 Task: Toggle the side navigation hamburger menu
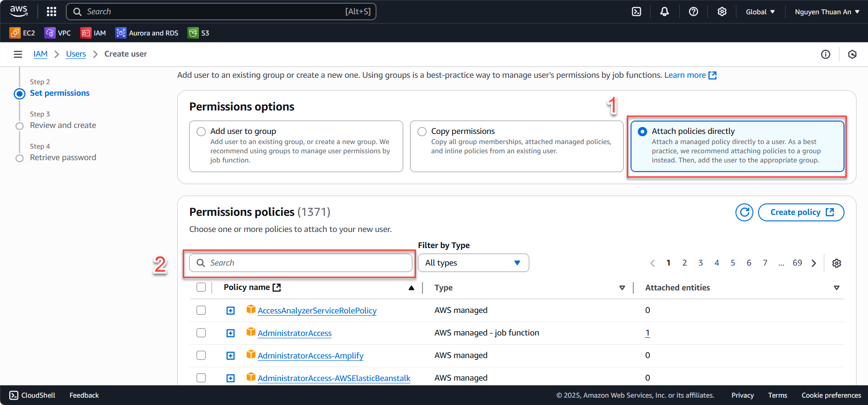(18, 54)
